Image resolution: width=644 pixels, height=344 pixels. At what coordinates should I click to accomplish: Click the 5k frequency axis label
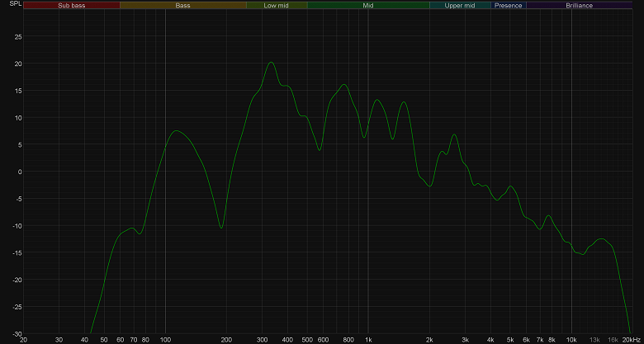(x=510, y=340)
